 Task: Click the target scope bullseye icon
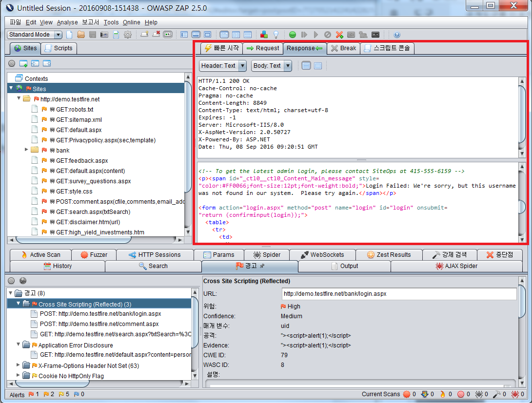click(x=11, y=63)
